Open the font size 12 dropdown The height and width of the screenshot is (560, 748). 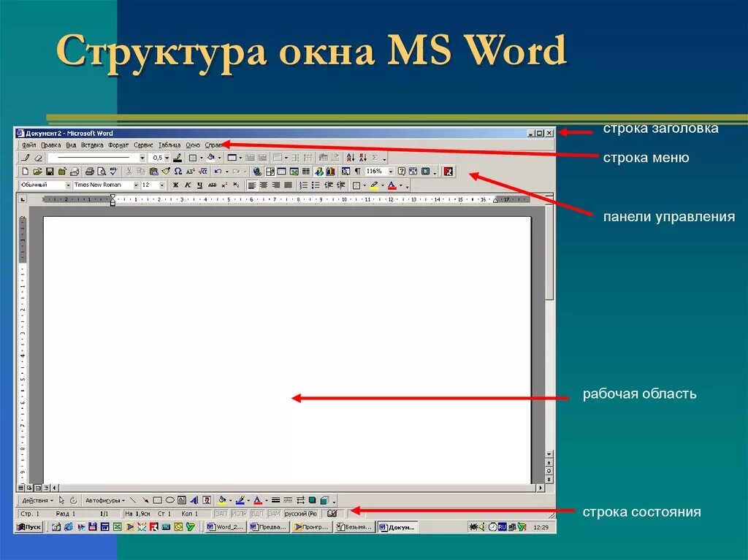pyautogui.click(x=162, y=185)
